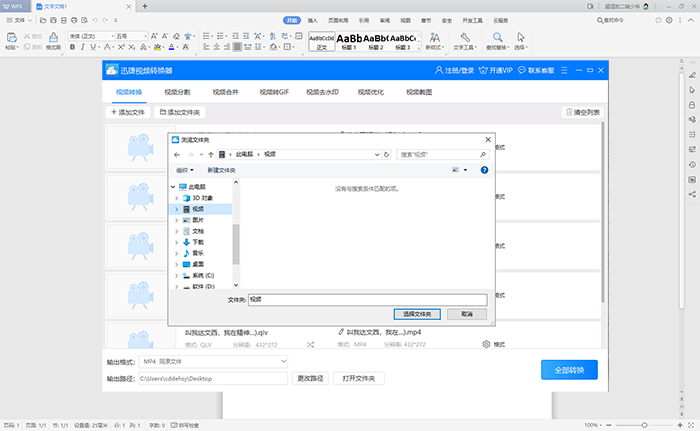
Task: Open the folder address path dropdown
Action: (377, 155)
